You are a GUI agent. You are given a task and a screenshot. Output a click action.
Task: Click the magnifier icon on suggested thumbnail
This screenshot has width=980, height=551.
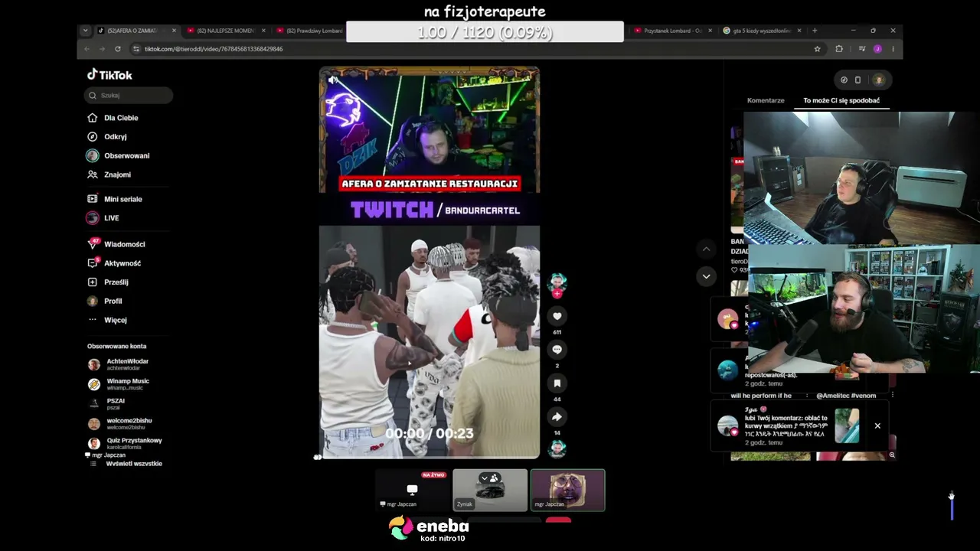coord(891,455)
